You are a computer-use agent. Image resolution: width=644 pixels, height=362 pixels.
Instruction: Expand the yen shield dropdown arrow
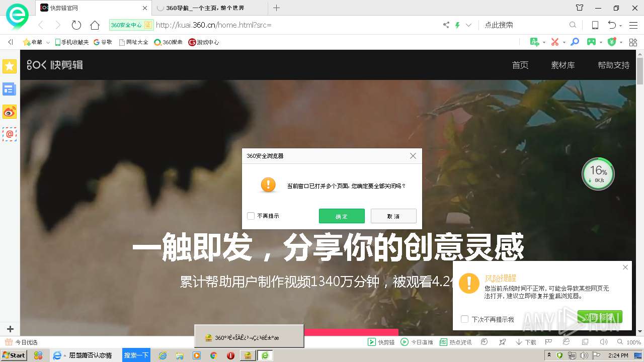tap(621, 43)
